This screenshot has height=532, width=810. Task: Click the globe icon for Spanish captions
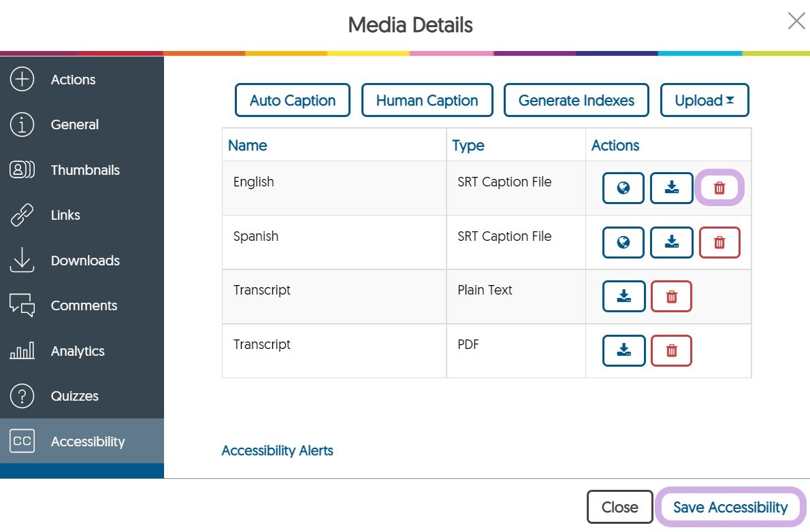623,242
